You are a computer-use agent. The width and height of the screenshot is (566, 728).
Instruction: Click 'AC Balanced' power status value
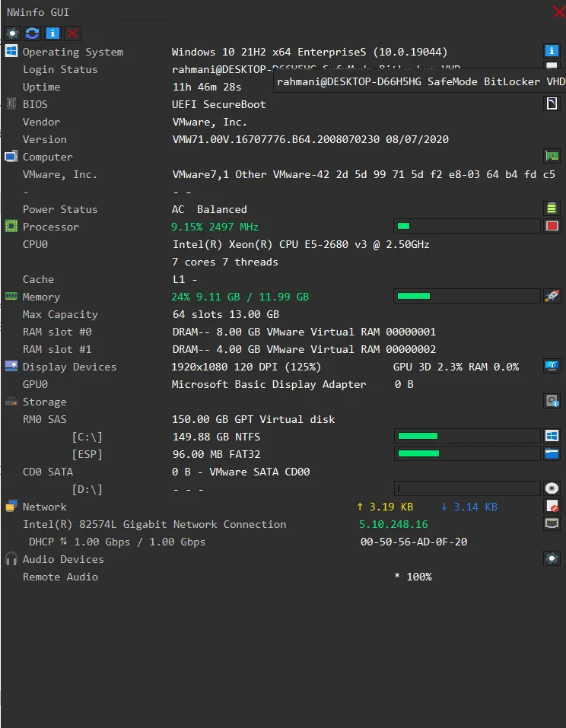pos(209,209)
